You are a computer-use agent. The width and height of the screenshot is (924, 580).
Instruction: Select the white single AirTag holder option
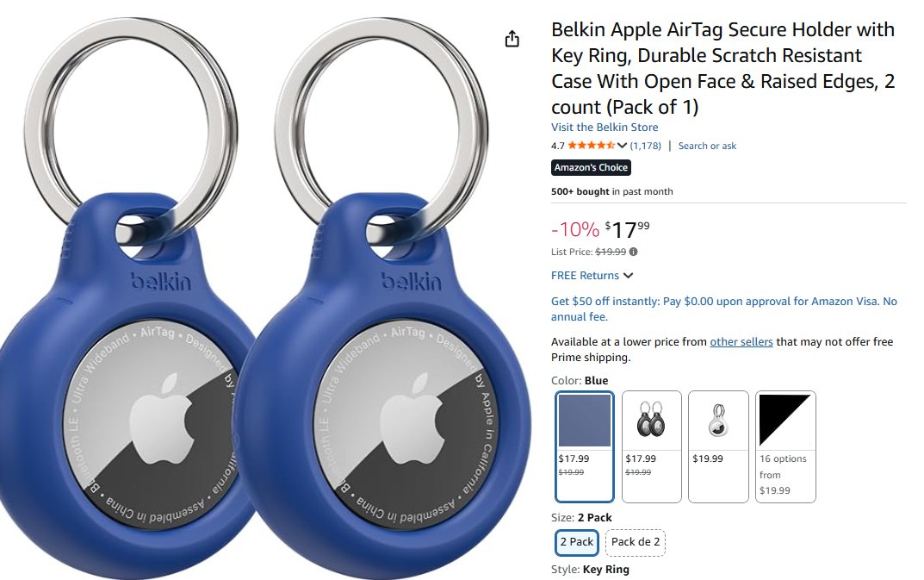coord(718,446)
